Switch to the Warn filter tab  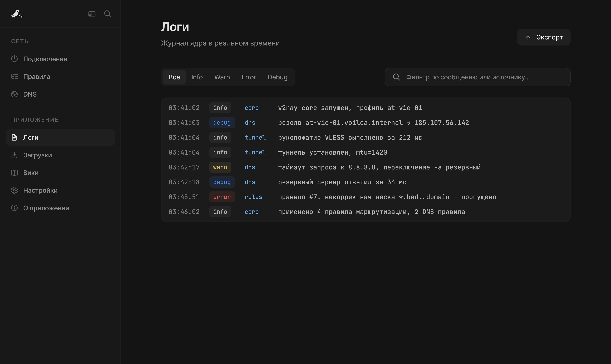(x=222, y=77)
